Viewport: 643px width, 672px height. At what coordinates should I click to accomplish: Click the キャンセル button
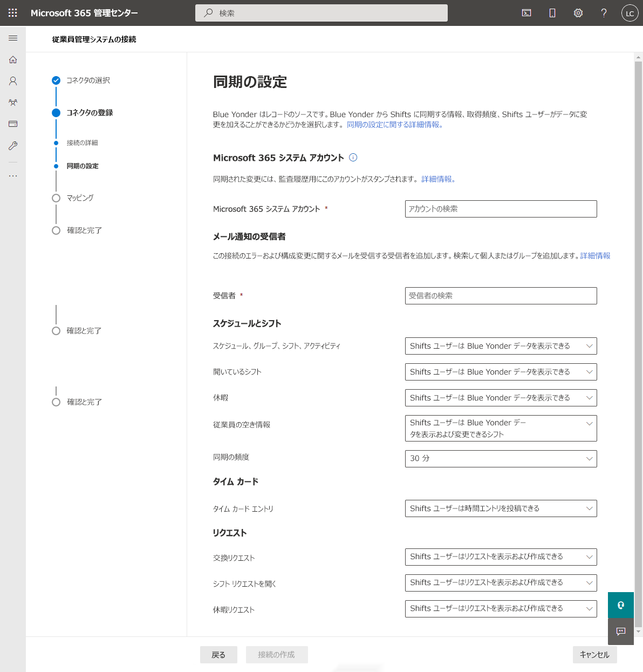594,655
